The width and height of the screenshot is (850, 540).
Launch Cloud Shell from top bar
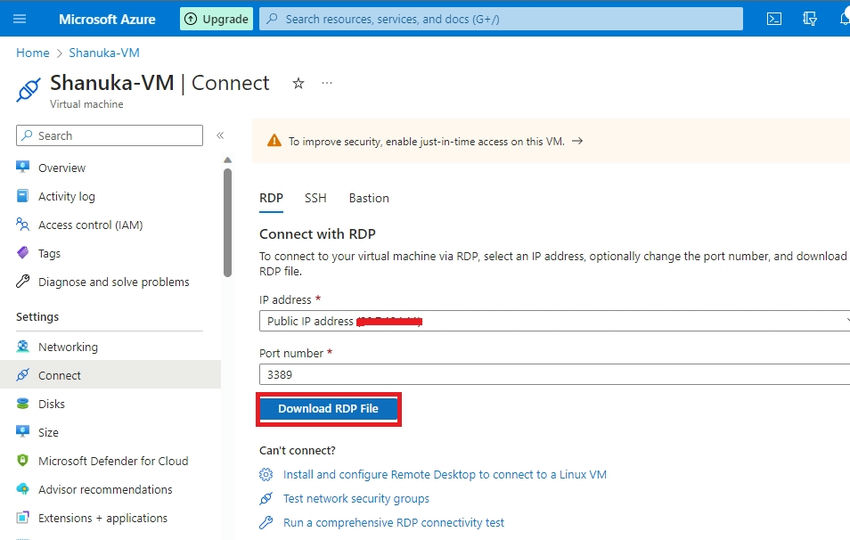774,19
